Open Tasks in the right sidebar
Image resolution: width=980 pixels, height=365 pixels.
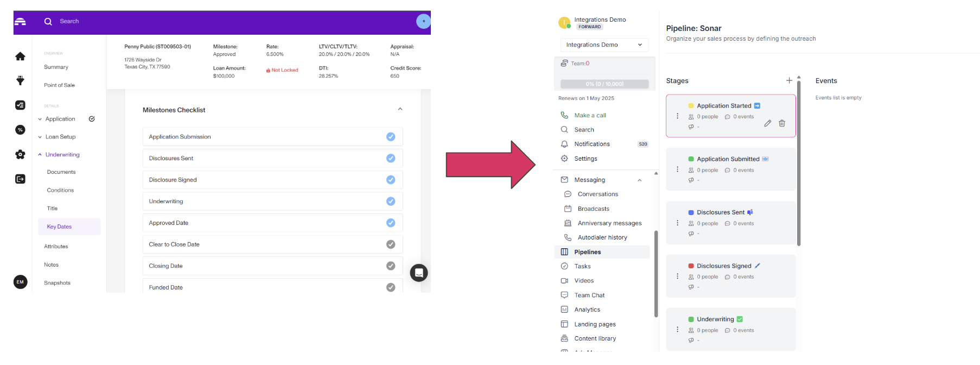[x=582, y=266]
